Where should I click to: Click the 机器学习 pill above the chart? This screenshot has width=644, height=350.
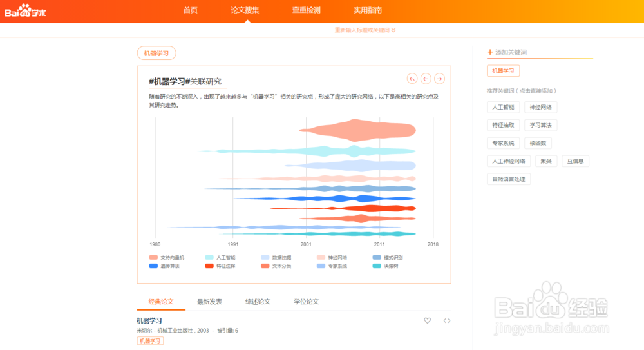point(156,53)
